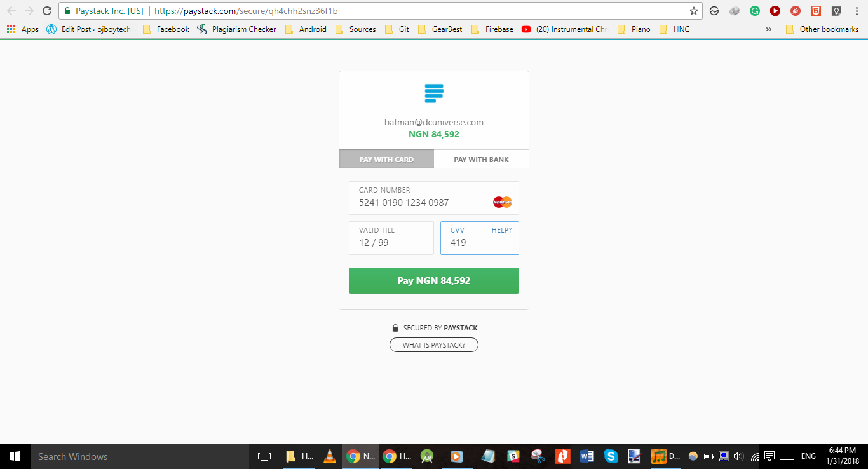
Task: Focus the Valid Till expiry field
Action: [391, 243]
